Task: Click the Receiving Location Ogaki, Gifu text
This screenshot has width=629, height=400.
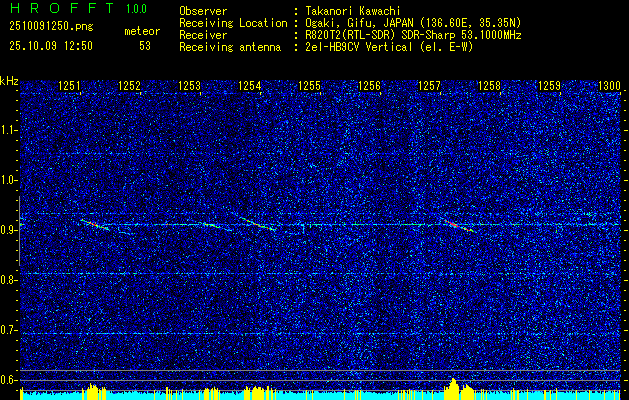Action: [413, 23]
